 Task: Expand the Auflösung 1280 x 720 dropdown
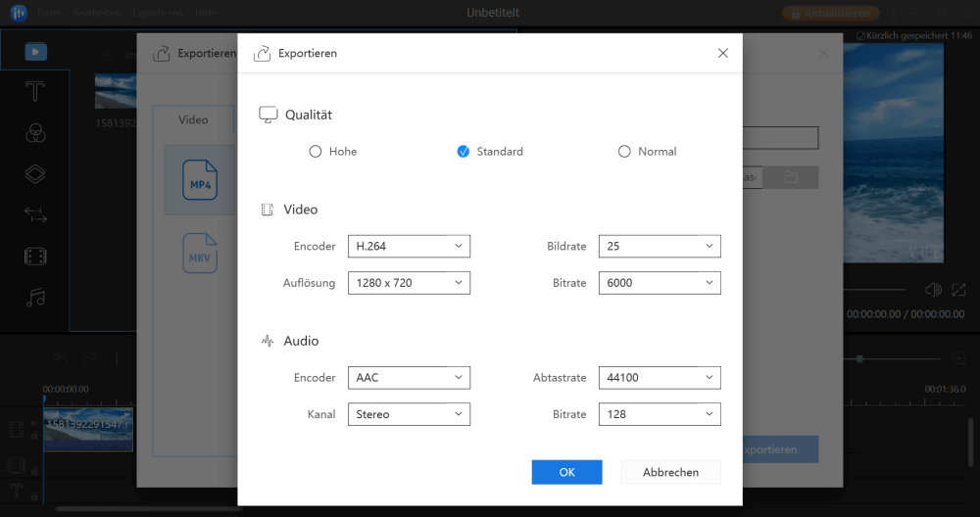409,284
